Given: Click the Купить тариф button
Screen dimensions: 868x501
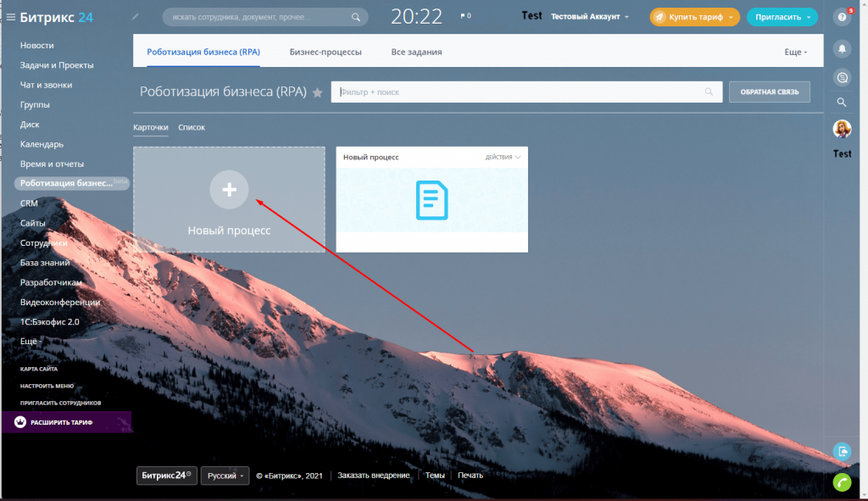Looking at the screenshot, I should pyautogui.click(x=694, y=17).
